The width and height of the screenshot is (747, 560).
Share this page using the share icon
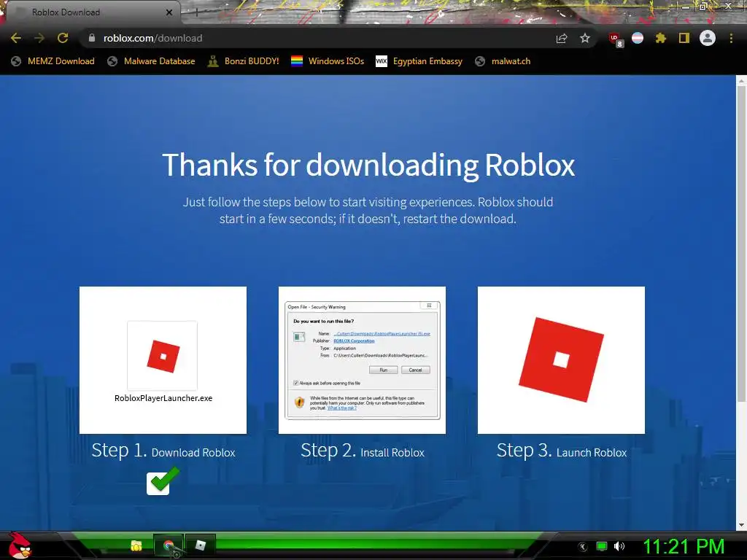[x=562, y=39]
